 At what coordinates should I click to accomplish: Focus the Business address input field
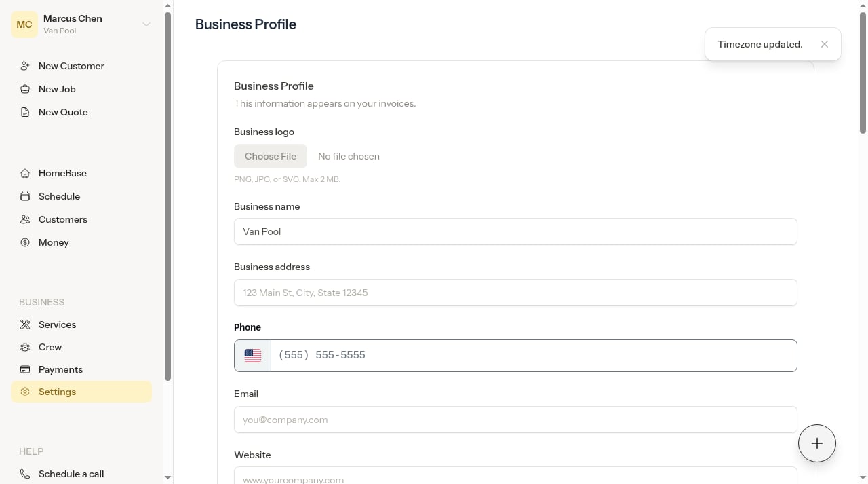(x=515, y=293)
